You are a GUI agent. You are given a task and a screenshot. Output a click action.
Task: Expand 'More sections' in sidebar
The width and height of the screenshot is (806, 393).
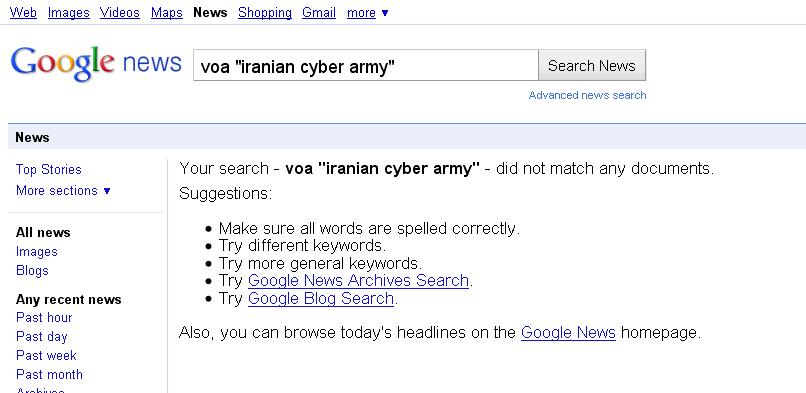63,191
